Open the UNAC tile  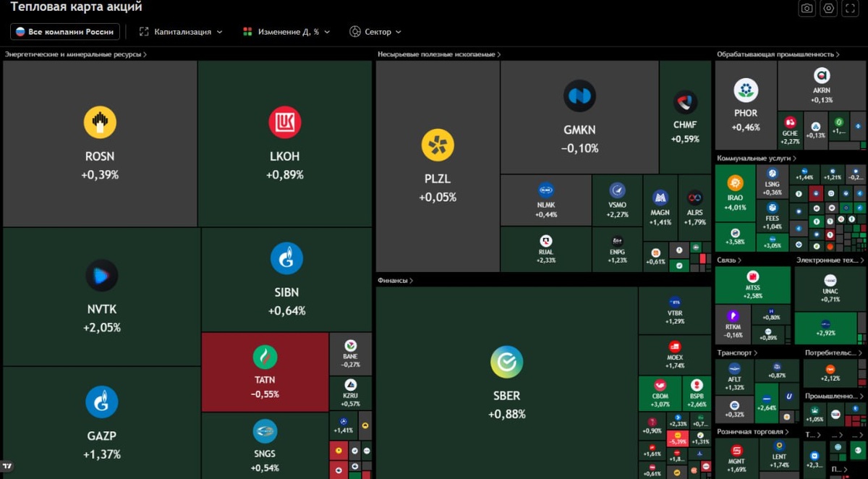pos(830,289)
